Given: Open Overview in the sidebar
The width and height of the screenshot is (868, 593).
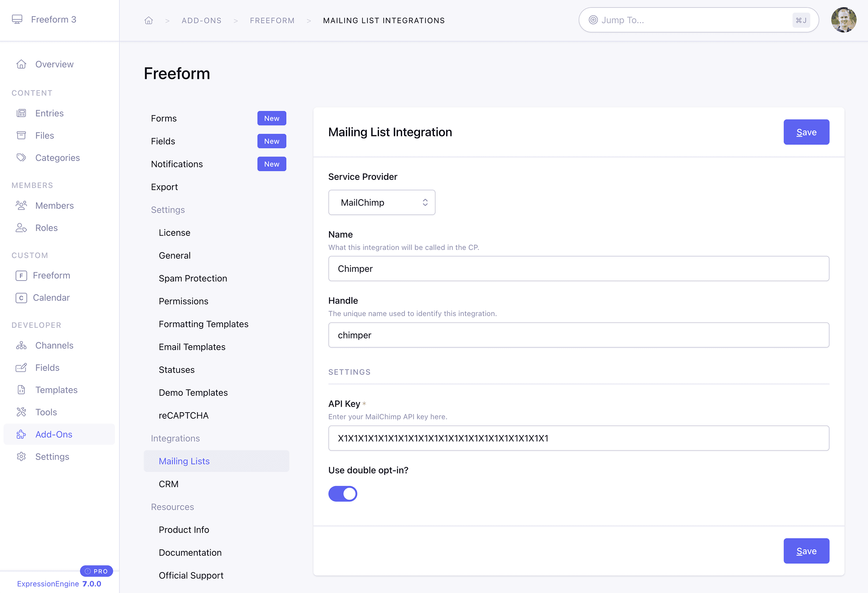Looking at the screenshot, I should click(x=54, y=64).
